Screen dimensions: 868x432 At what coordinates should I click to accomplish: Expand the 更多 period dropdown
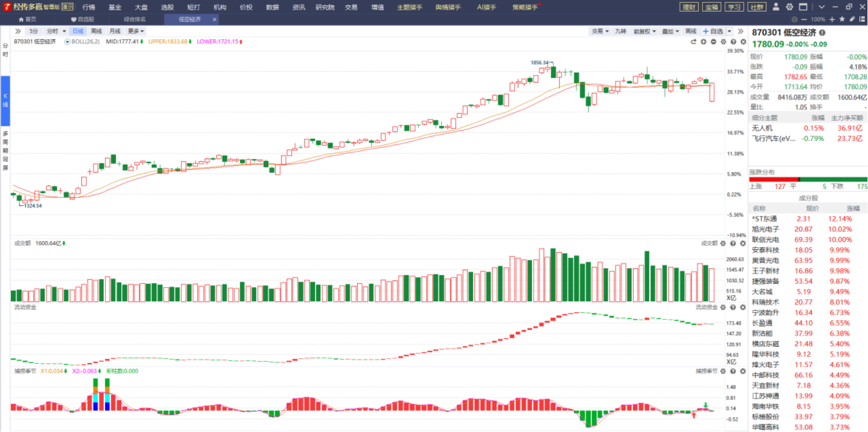coord(135,31)
